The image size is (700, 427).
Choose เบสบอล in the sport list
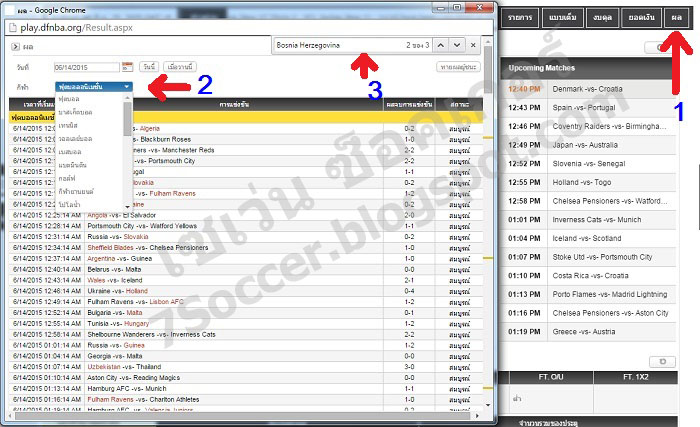[70, 152]
